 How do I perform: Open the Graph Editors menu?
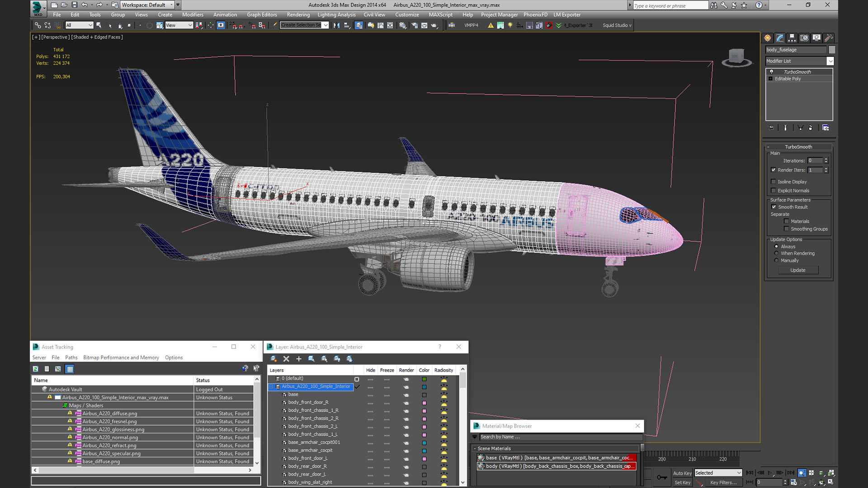click(262, 15)
